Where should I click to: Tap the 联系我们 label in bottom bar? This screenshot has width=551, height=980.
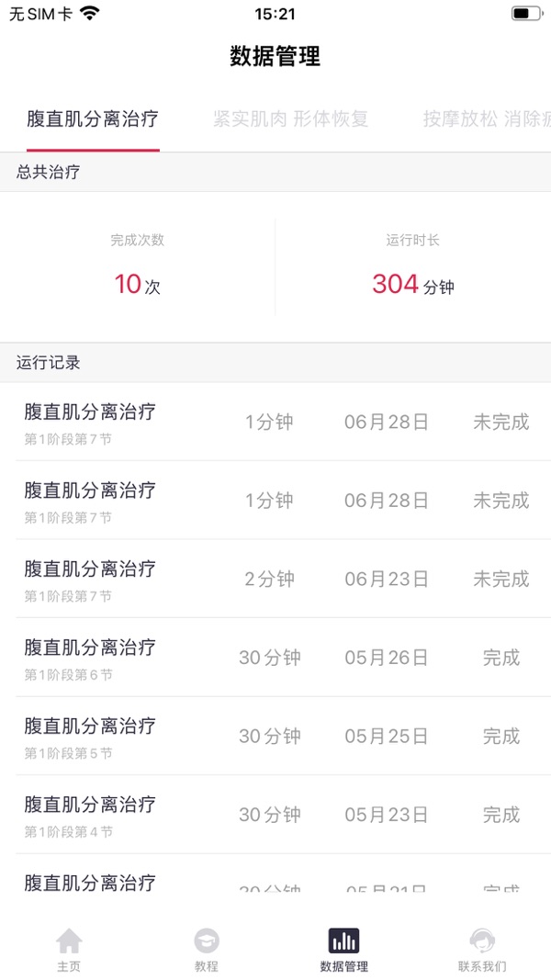(x=482, y=966)
